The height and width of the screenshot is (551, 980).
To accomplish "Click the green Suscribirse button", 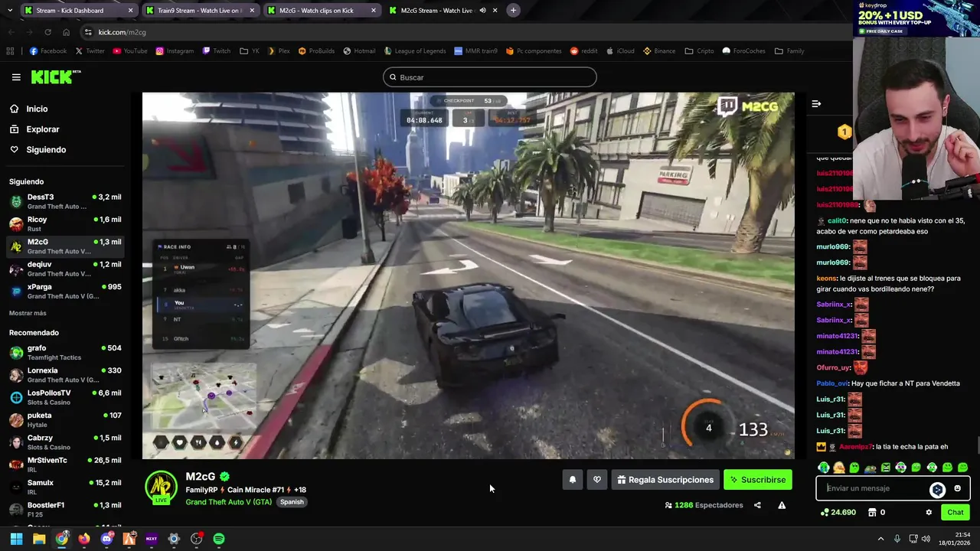I will (x=758, y=480).
